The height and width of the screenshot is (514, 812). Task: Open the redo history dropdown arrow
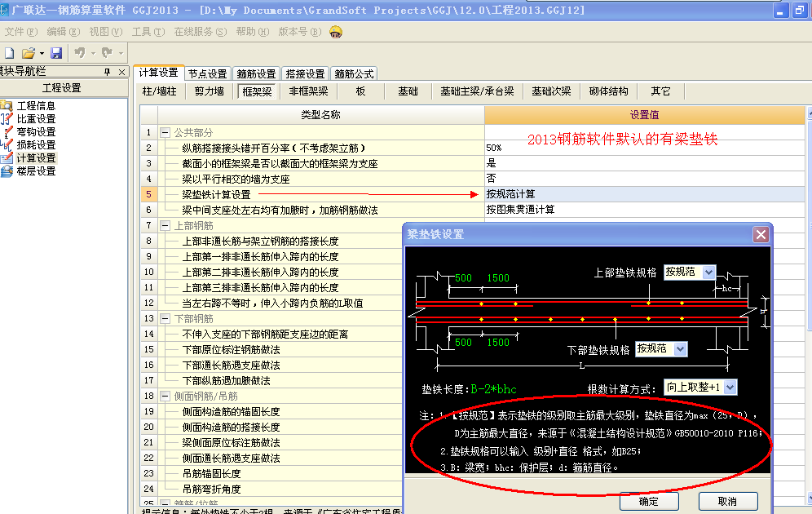121,53
